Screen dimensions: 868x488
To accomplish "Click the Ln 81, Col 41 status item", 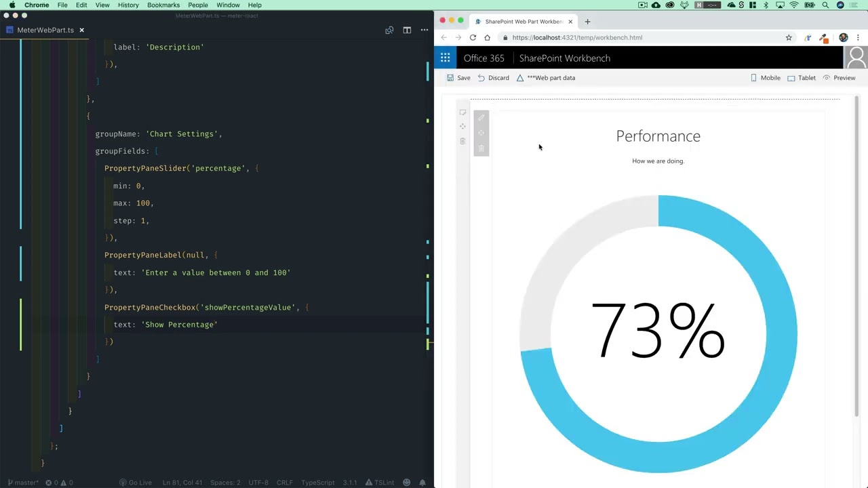I will coord(182,483).
